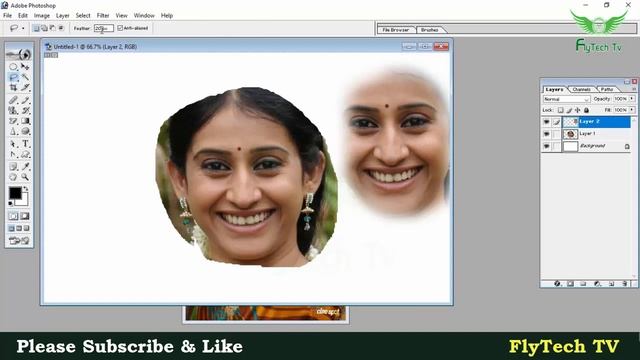Toggle lock transparent pixels
This screenshot has height=360, width=640.
560,110
